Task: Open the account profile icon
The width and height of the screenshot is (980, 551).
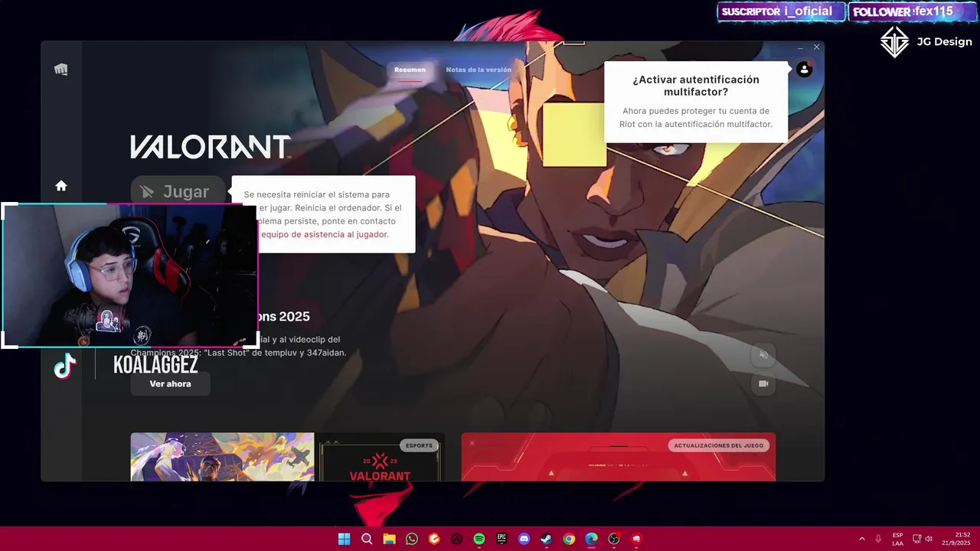Action: click(x=804, y=70)
